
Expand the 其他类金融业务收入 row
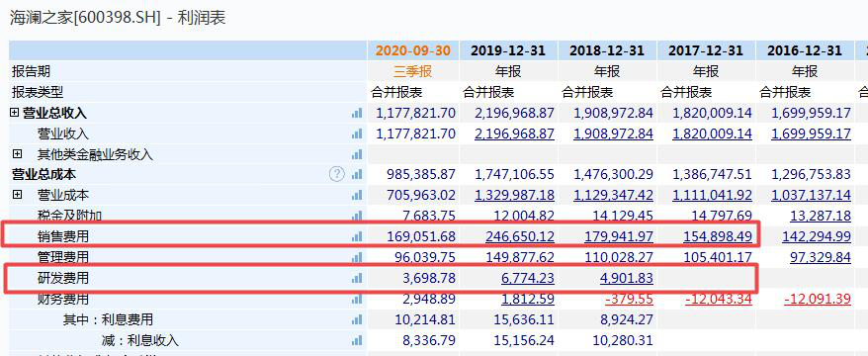[x=17, y=153]
